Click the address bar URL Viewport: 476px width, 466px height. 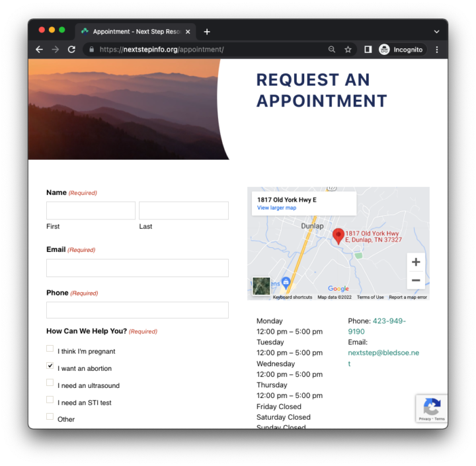click(161, 50)
